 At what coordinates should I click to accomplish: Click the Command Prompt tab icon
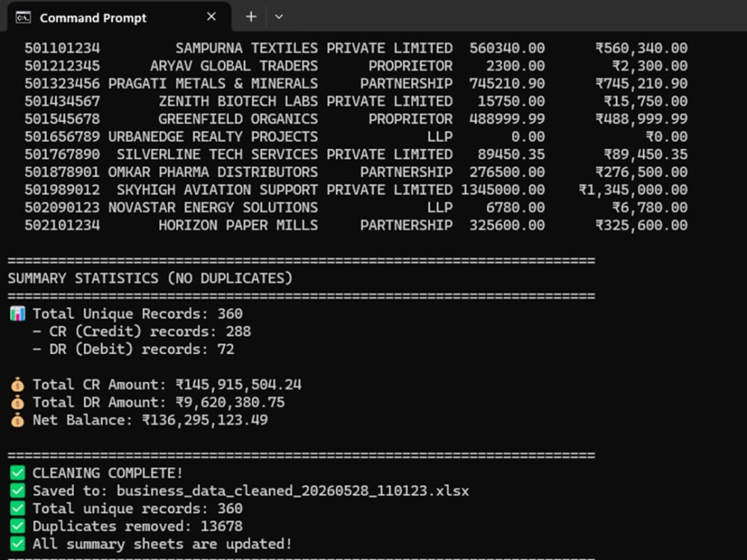coord(23,18)
